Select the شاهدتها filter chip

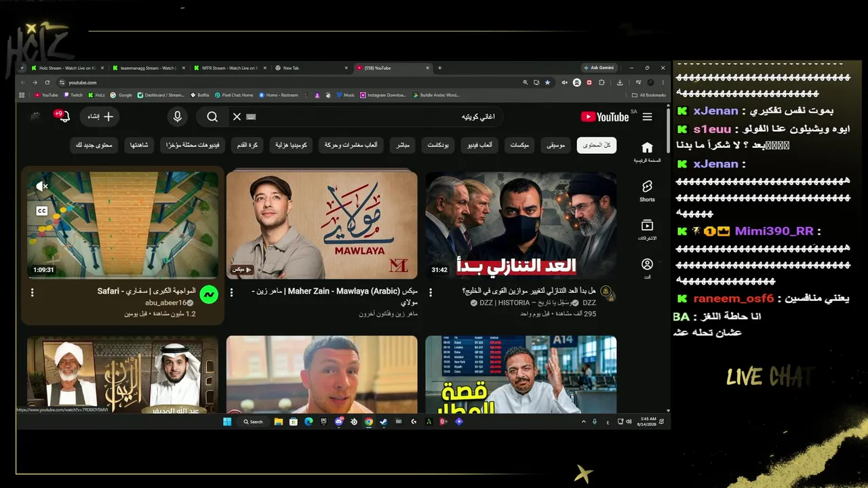[x=140, y=145]
